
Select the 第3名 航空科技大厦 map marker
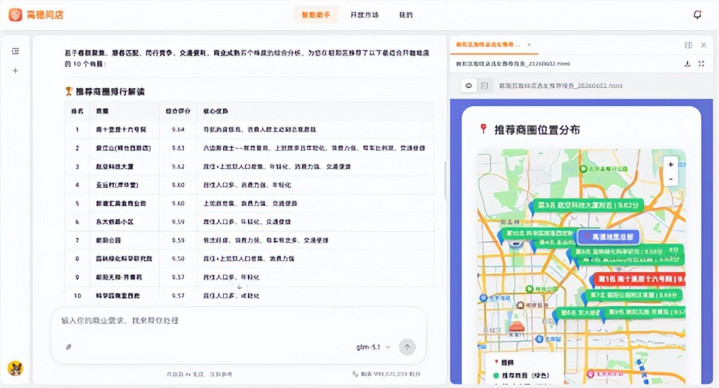click(587, 205)
